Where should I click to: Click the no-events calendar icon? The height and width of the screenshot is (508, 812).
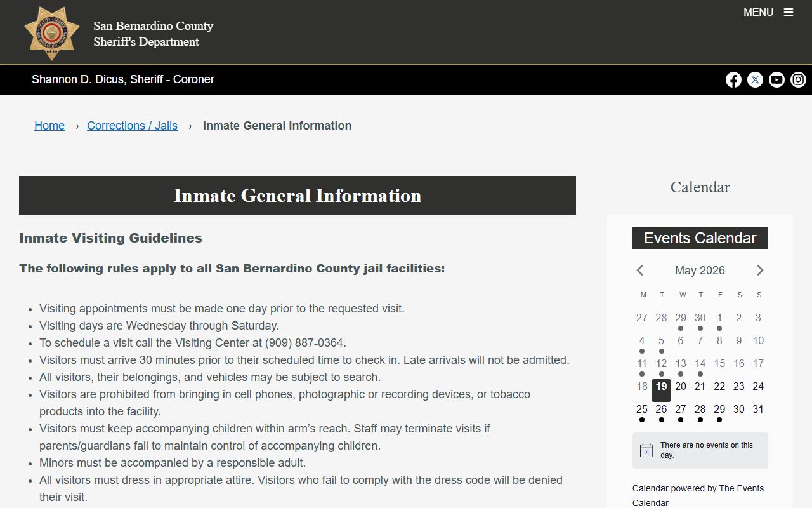click(646, 450)
